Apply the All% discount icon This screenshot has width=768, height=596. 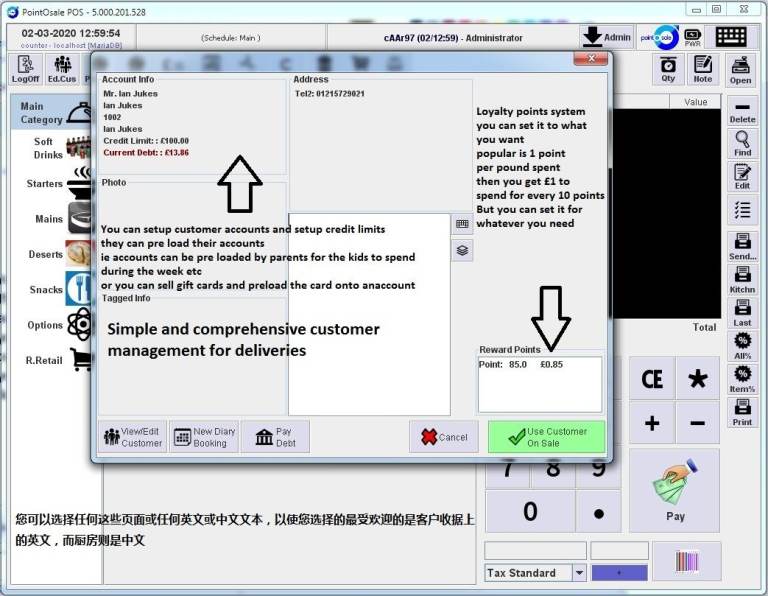pos(742,345)
